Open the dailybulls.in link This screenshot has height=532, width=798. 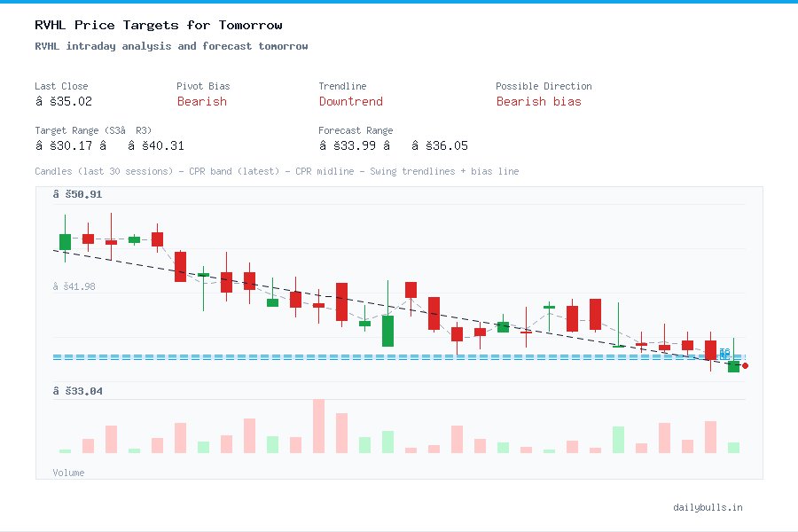pos(708,507)
